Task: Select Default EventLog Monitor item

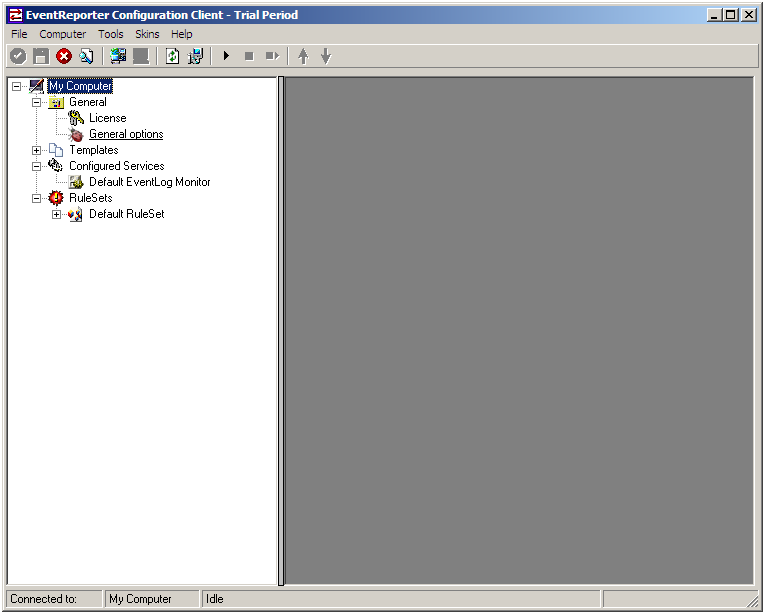Action: (149, 182)
